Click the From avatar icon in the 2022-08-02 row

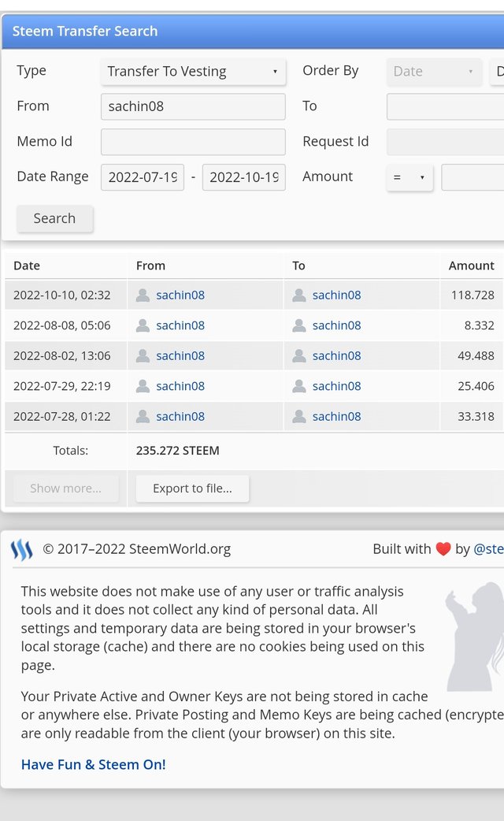click(143, 356)
